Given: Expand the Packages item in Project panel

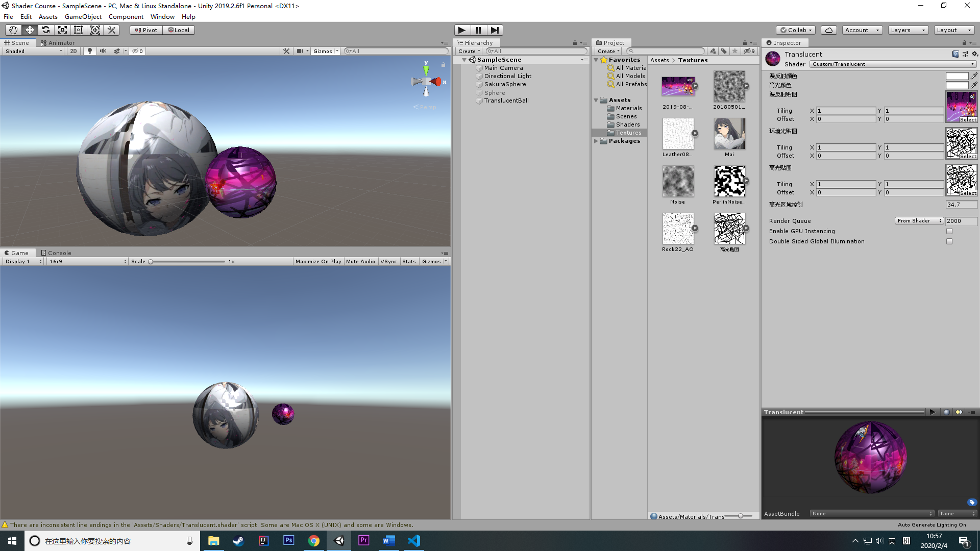Looking at the screenshot, I should click(596, 141).
